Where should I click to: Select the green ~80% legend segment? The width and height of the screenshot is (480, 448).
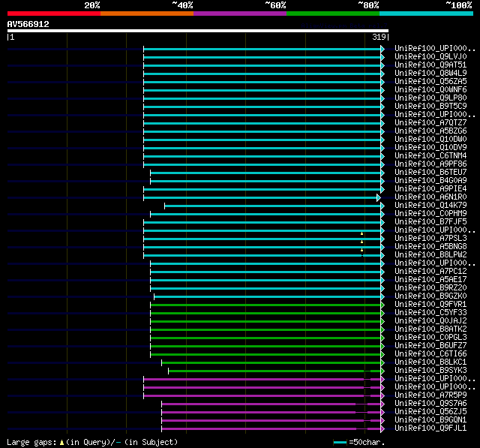[x=332, y=13]
